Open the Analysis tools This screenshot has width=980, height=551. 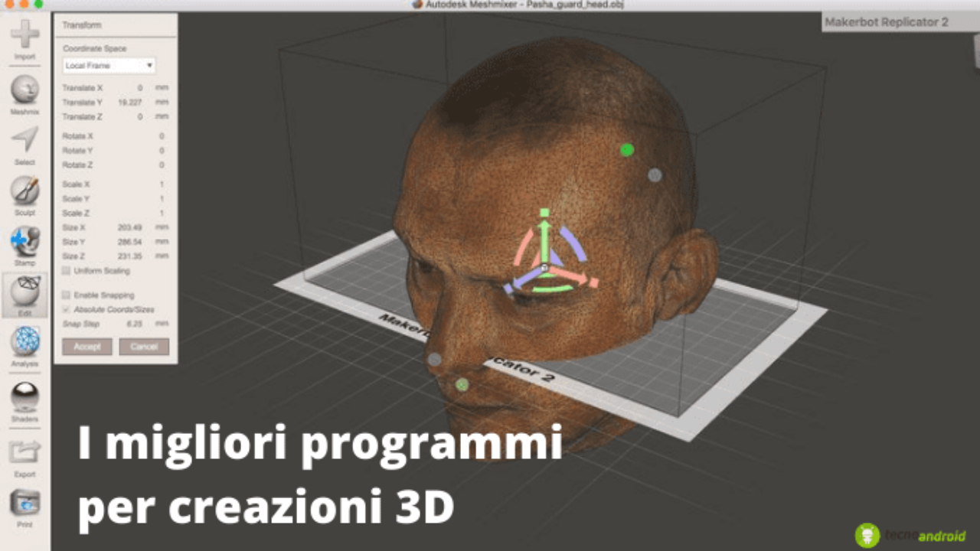pyautogui.click(x=25, y=342)
